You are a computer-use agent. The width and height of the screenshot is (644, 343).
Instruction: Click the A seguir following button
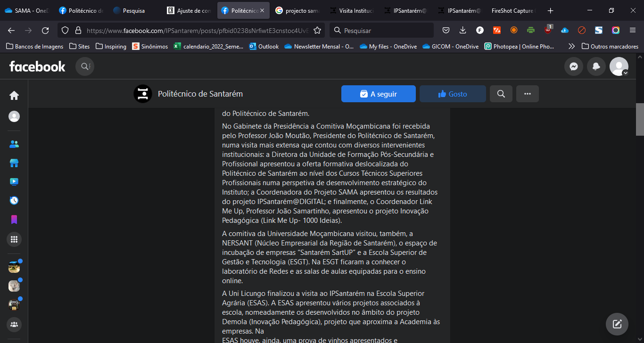pos(379,94)
